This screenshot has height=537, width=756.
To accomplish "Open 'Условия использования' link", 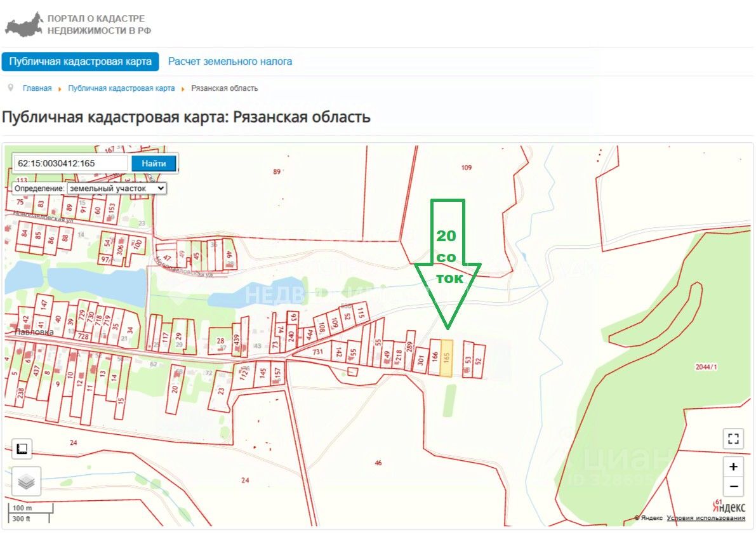I will pyautogui.click(x=706, y=518).
